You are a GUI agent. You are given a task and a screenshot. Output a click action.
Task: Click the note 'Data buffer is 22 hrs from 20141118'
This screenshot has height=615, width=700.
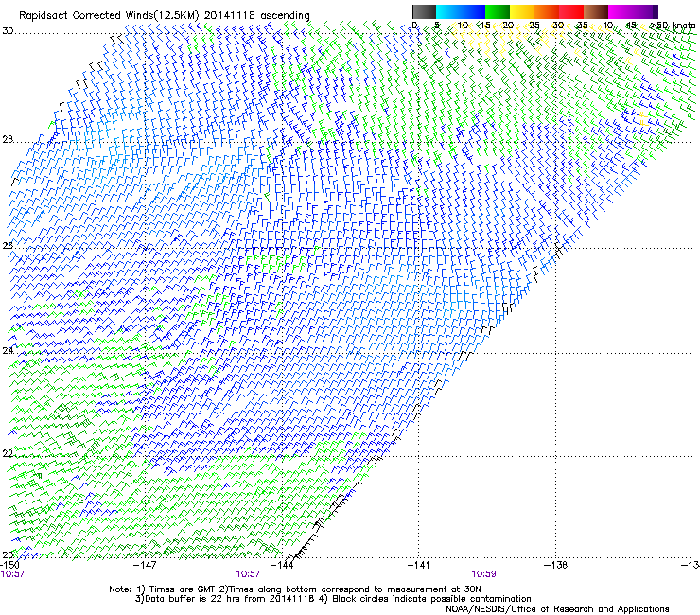(229, 599)
